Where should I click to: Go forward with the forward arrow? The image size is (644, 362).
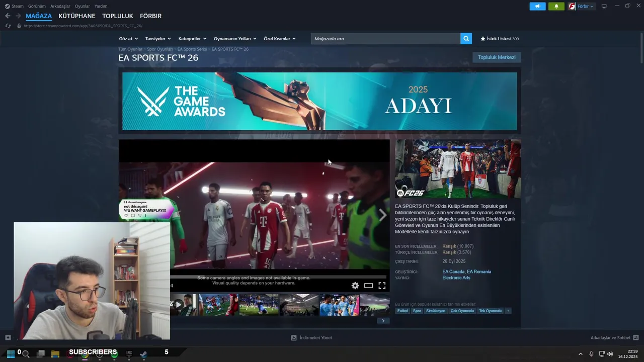tap(18, 16)
